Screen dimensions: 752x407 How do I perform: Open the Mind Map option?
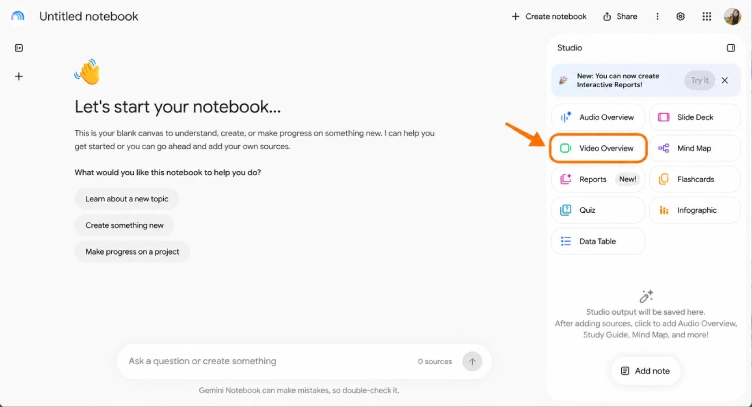click(x=695, y=148)
